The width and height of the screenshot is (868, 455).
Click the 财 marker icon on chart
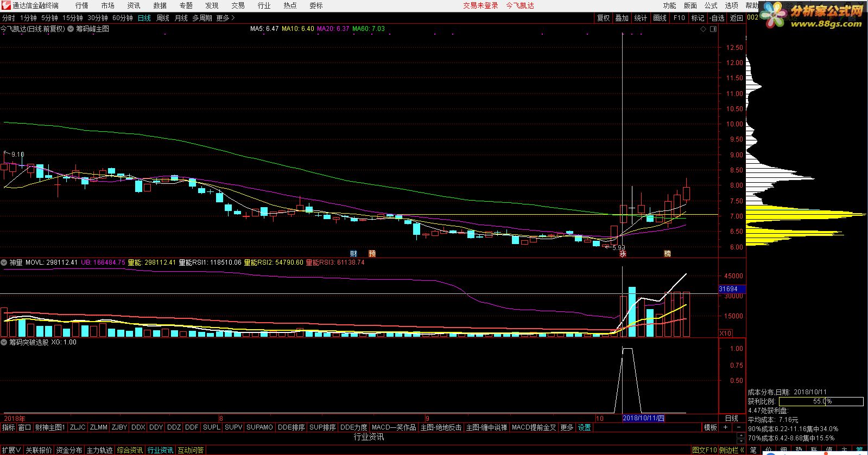coord(353,253)
